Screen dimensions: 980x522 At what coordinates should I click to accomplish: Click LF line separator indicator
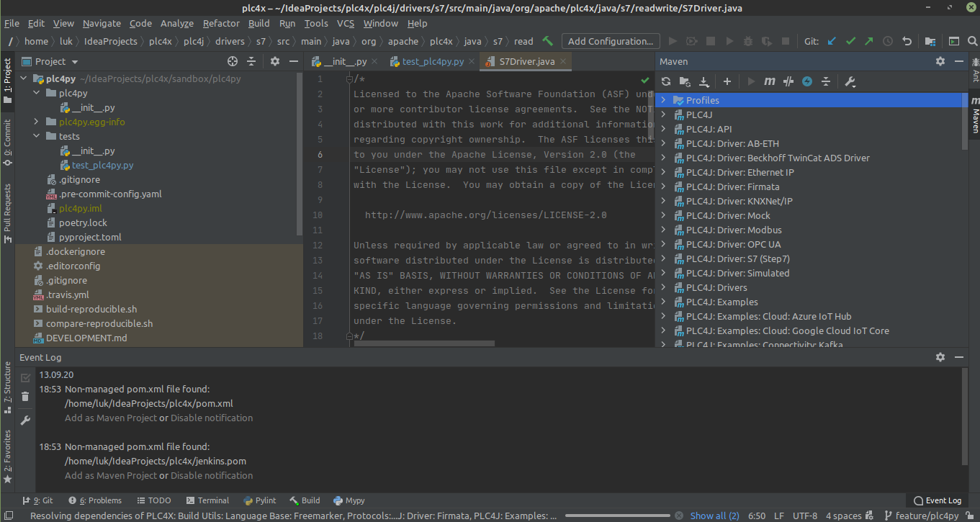click(779, 516)
